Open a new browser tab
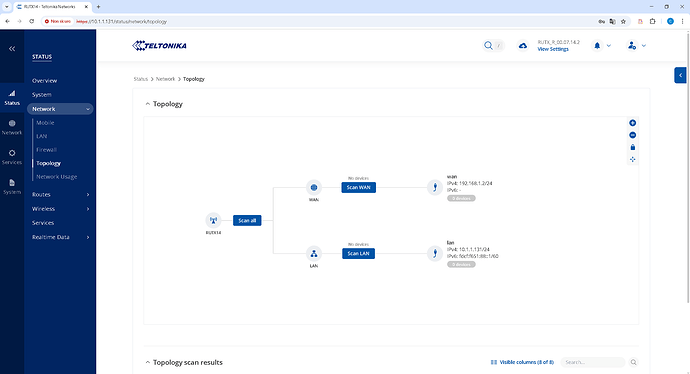This screenshot has height=374, width=690. point(98,7)
